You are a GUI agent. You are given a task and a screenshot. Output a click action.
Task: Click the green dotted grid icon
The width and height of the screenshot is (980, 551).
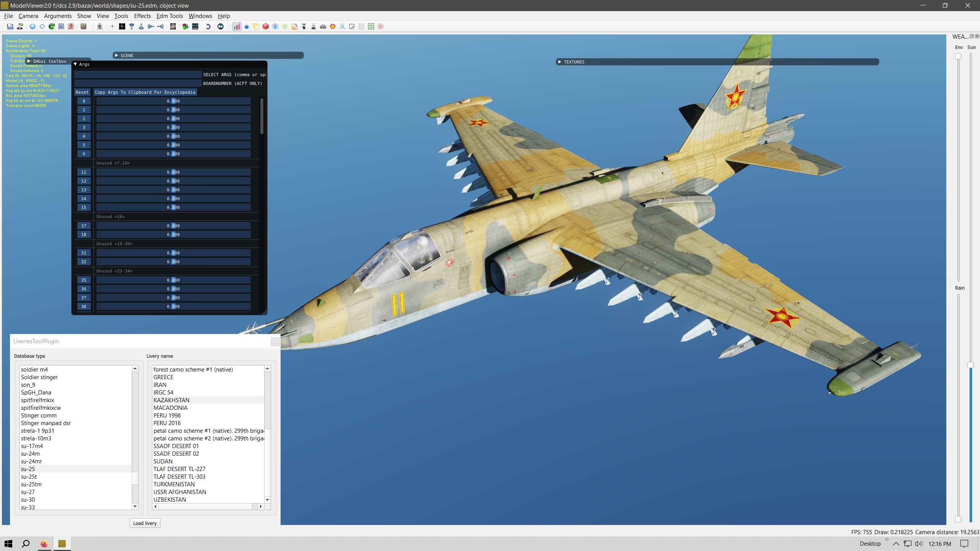point(371,26)
